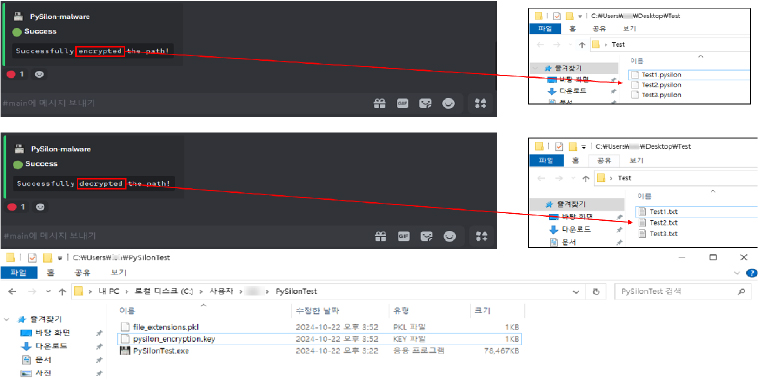The width and height of the screenshot is (758, 380).
Task: Collapse quick access tree in bottom explorer
Action: coord(7,320)
